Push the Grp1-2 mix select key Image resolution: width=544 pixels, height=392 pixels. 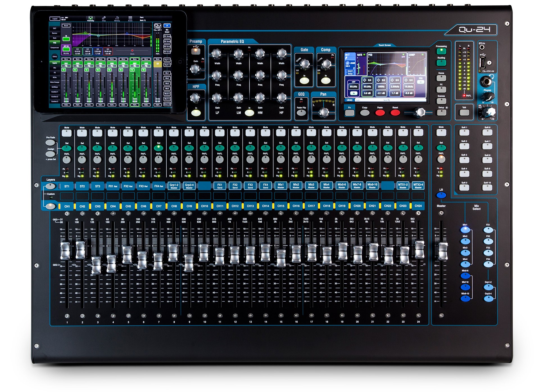pyautogui.click(x=488, y=287)
